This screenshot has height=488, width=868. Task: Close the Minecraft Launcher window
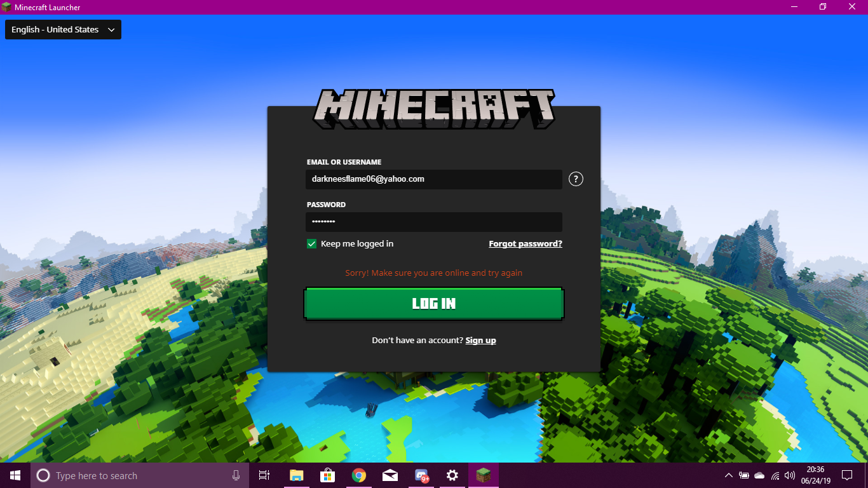tap(852, 7)
